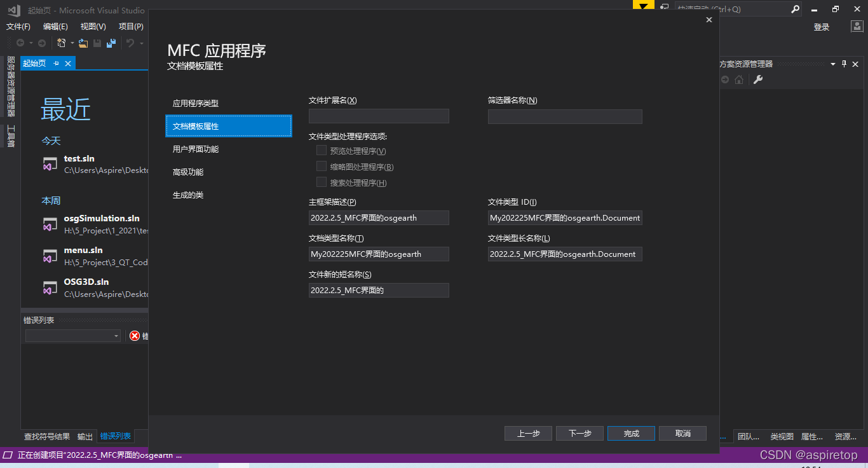Click 文件类型 ID input field
The width and height of the screenshot is (868, 468).
coord(565,217)
